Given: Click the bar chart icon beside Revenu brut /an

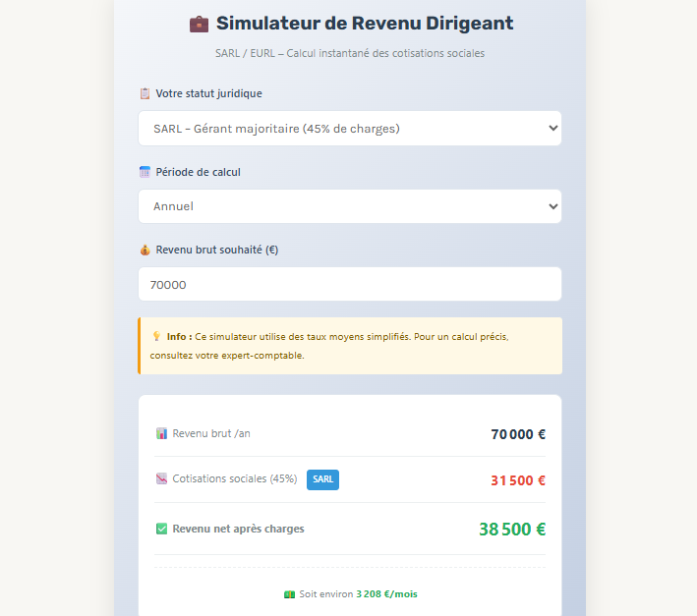Looking at the screenshot, I should [162, 433].
